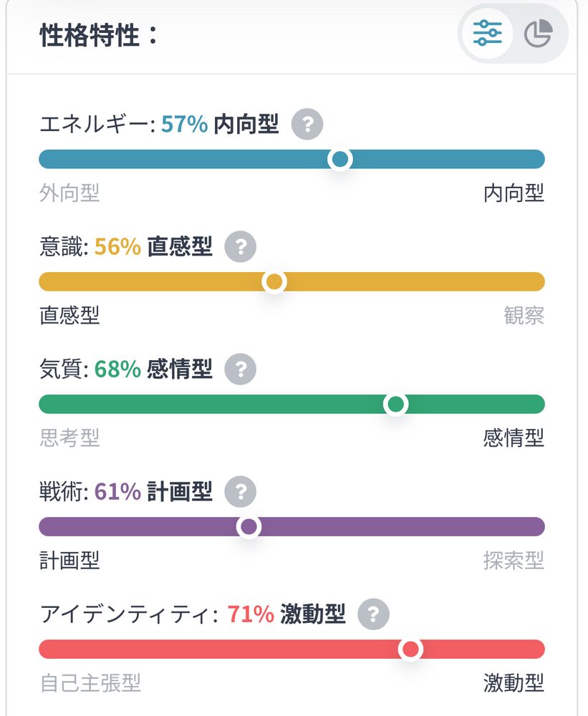Open help icon next to 気質 感情型
This screenshot has width=588, height=716.
241,370
